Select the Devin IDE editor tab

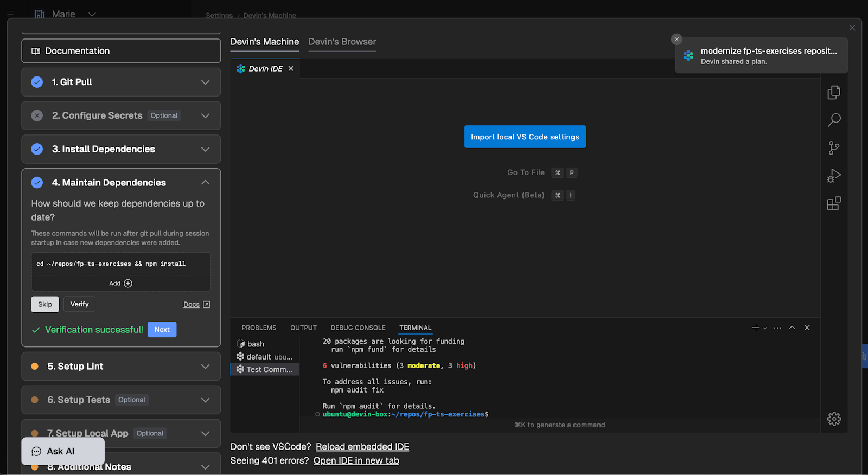point(265,69)
